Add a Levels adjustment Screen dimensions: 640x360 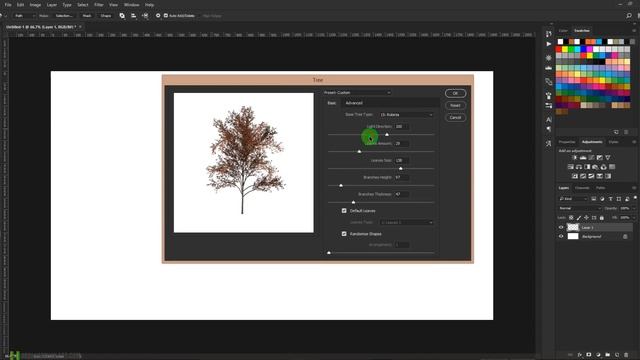pos(583,158)
